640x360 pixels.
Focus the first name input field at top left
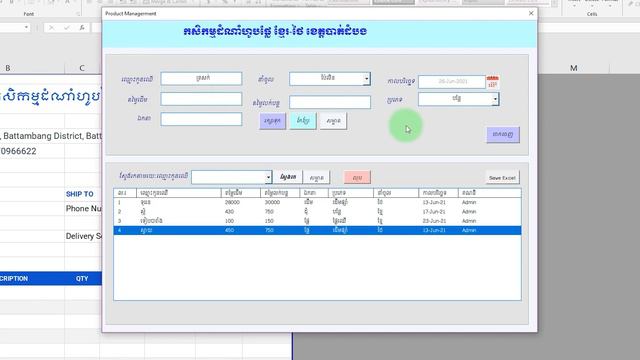point(201,78)
